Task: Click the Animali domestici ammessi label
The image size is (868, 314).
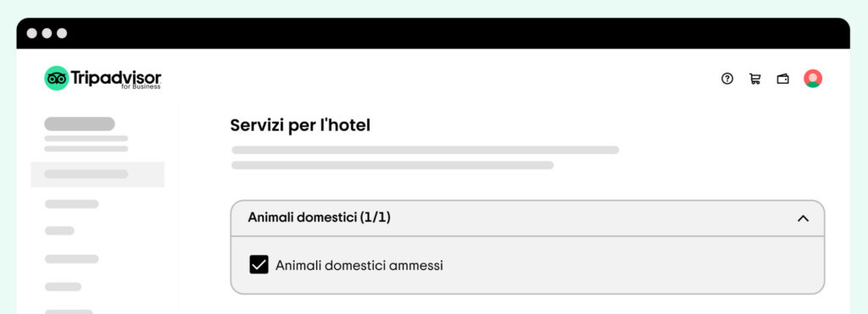Action: (359, 266)
